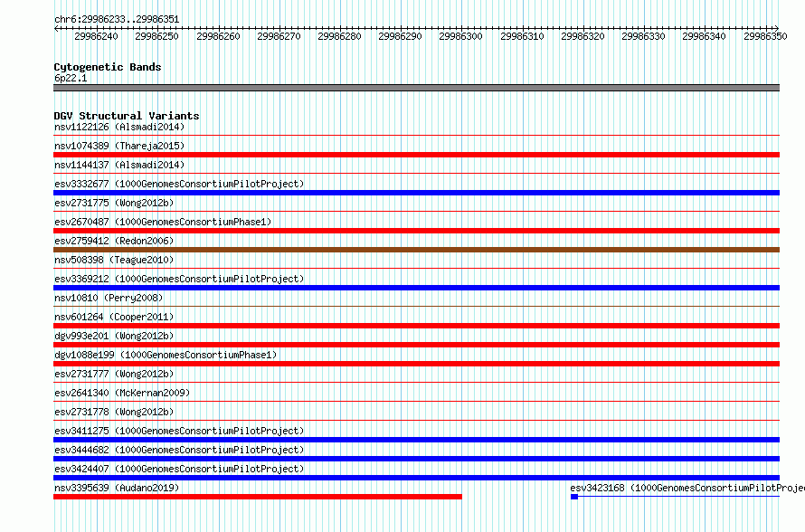
Task: Select the esv3423168 small blue block
Action: (x=574, y=497)
